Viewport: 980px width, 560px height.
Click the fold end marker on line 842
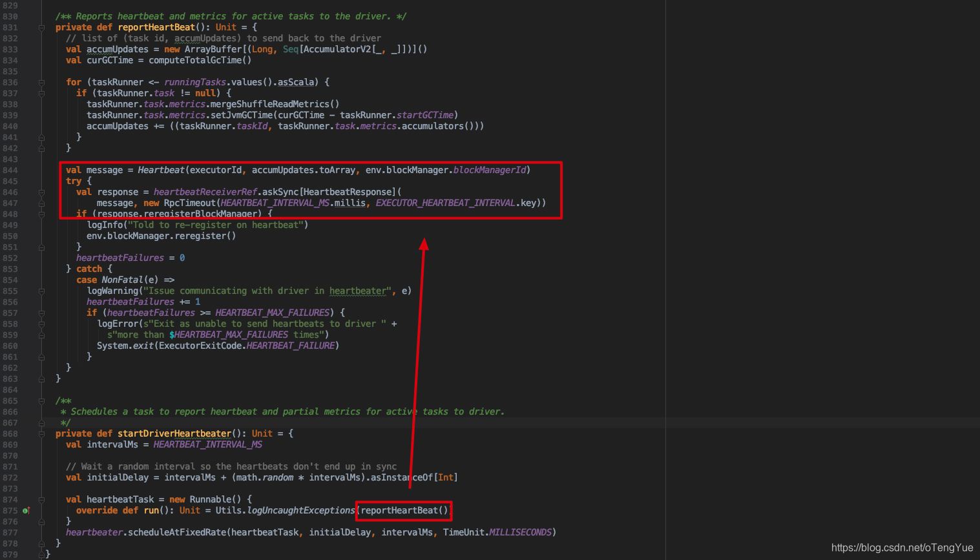41,149
